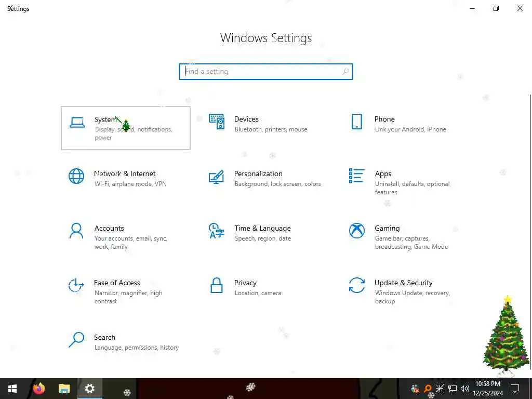Viewport: 532px width, 399px height.
Task: Open File Explorer from the taskbar
Action: click(x=64, y=389)
